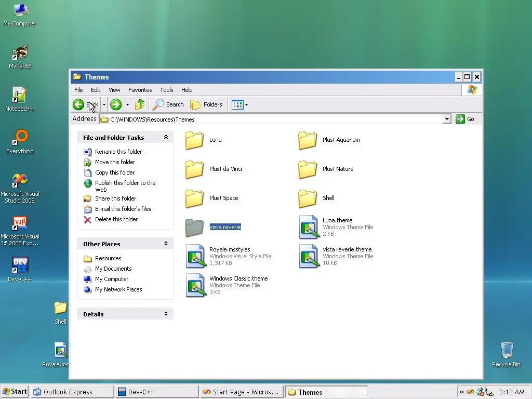This screenshot has width=532, height=399.
Task: Open the Edit menu
Action: (96, 90)
